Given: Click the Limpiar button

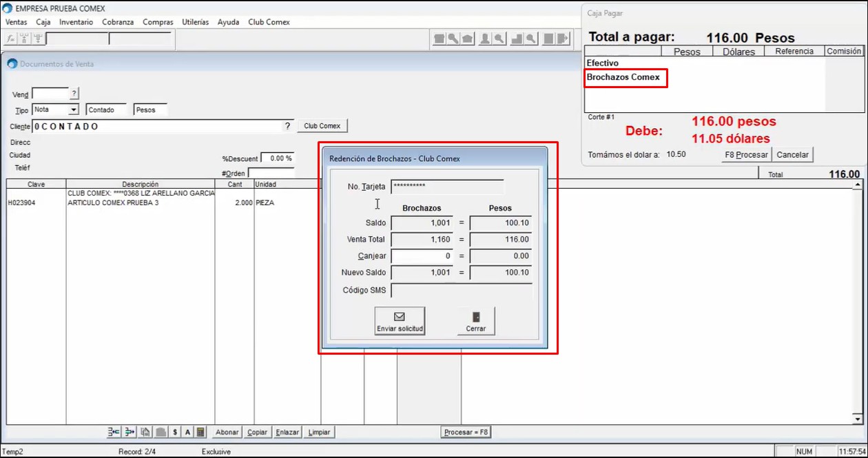Looking at the screenshot, I should point(320,432).
